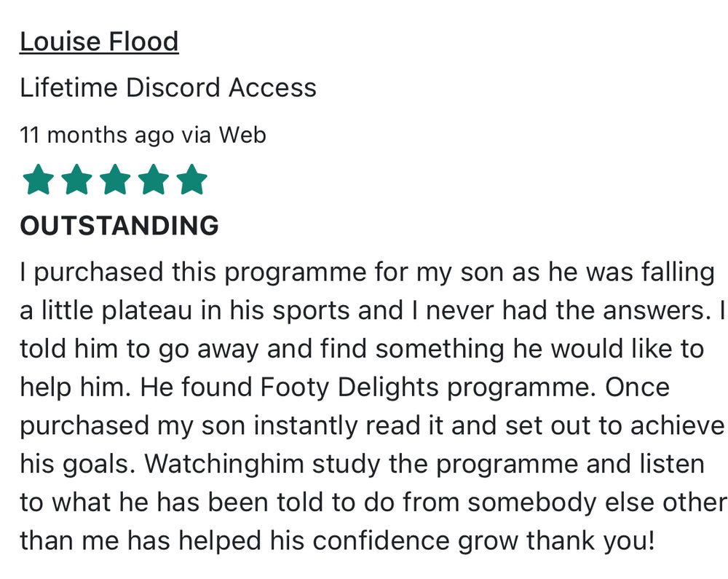Click the Lifetime Discord Access product name
Viewport: 728px width, 579px height.
pos(167,87)
